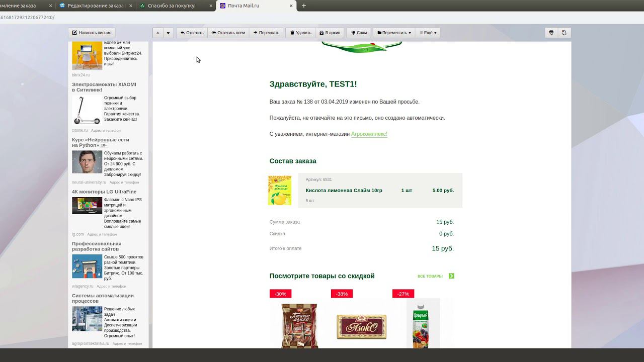The width and height of the screenshot is (644, 362).
Task: Click the Скидка 0 руб. value
Action: tap(446, 234)
